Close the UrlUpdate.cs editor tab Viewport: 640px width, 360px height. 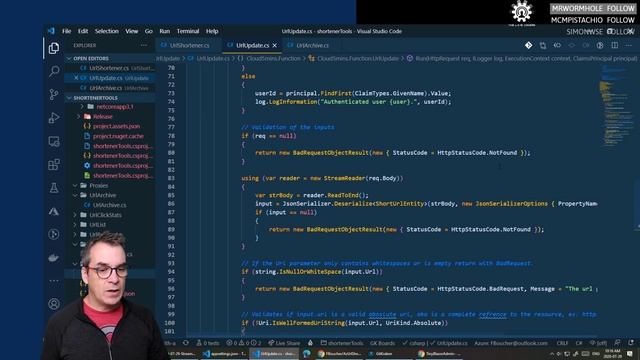(274, 45)
